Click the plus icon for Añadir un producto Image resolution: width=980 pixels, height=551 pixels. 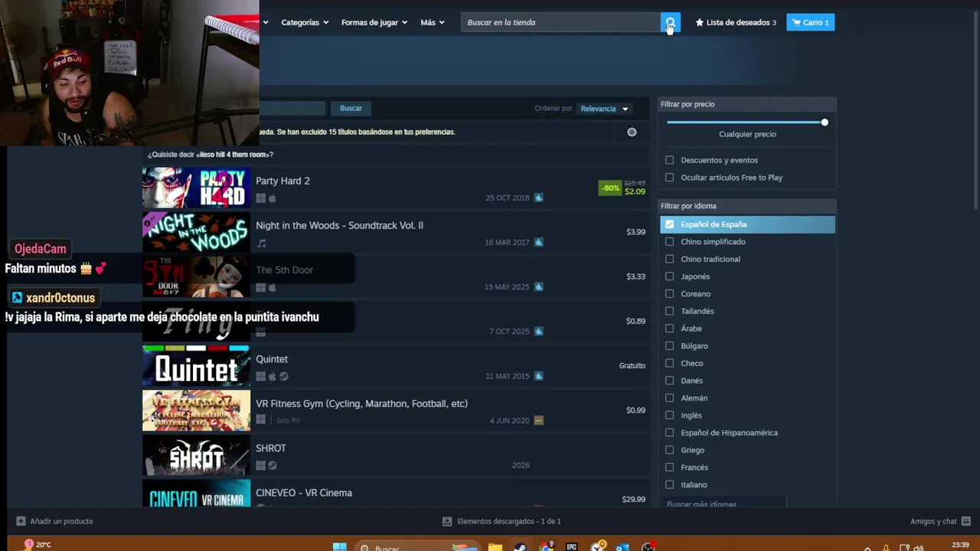click(x=21, y=521)
